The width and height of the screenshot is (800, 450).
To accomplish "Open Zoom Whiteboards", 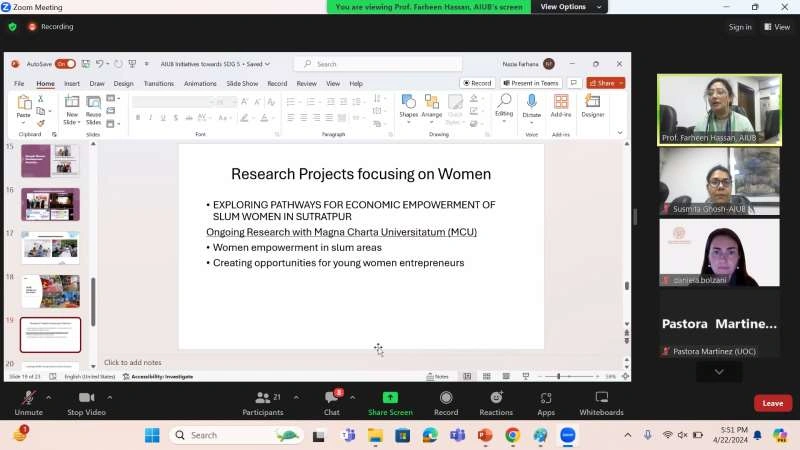I will pos(601,398).
